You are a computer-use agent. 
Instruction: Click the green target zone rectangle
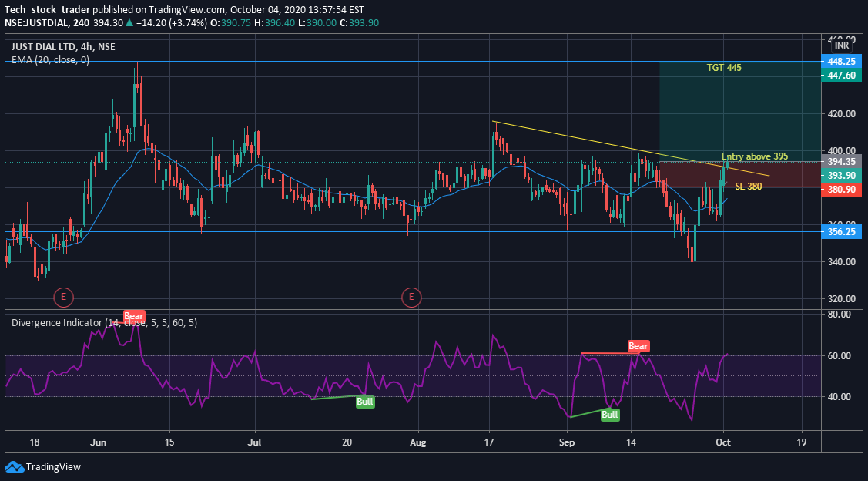point(739,112)
